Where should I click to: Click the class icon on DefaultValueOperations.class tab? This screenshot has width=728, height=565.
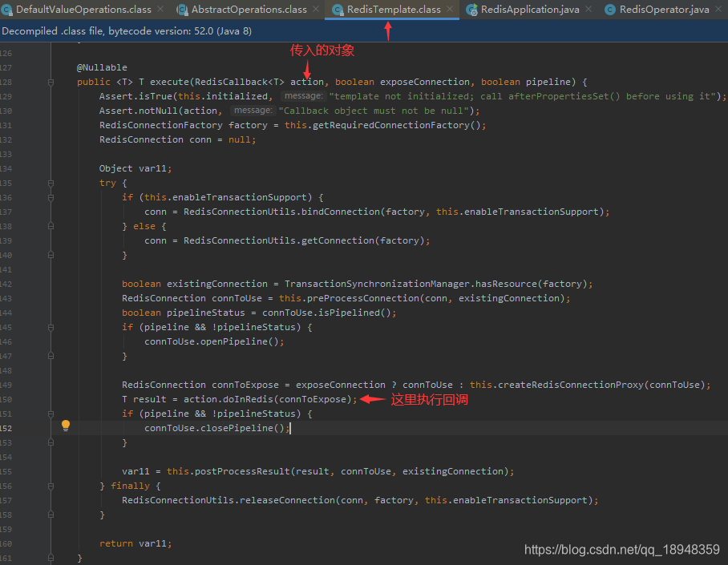point(9,10)
